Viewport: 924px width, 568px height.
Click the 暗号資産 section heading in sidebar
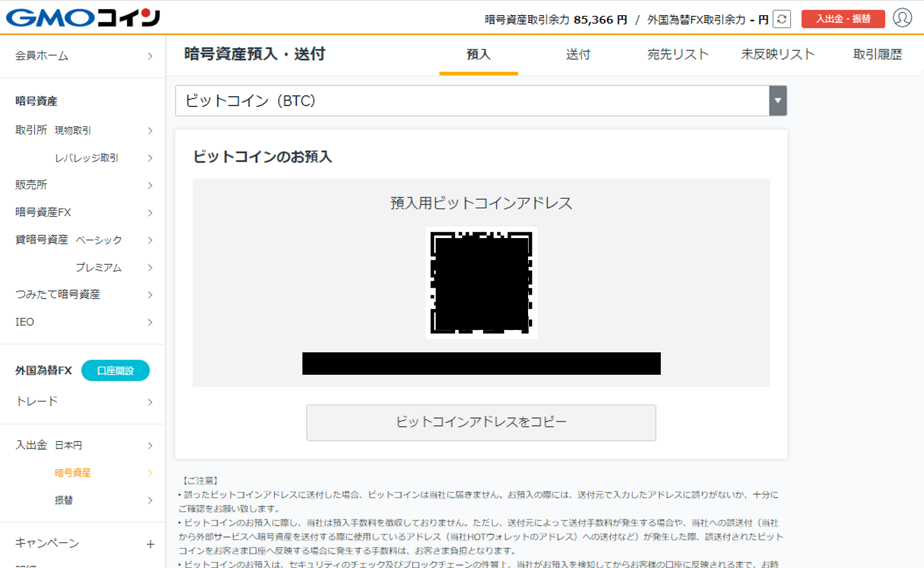[x=36, y=101]
